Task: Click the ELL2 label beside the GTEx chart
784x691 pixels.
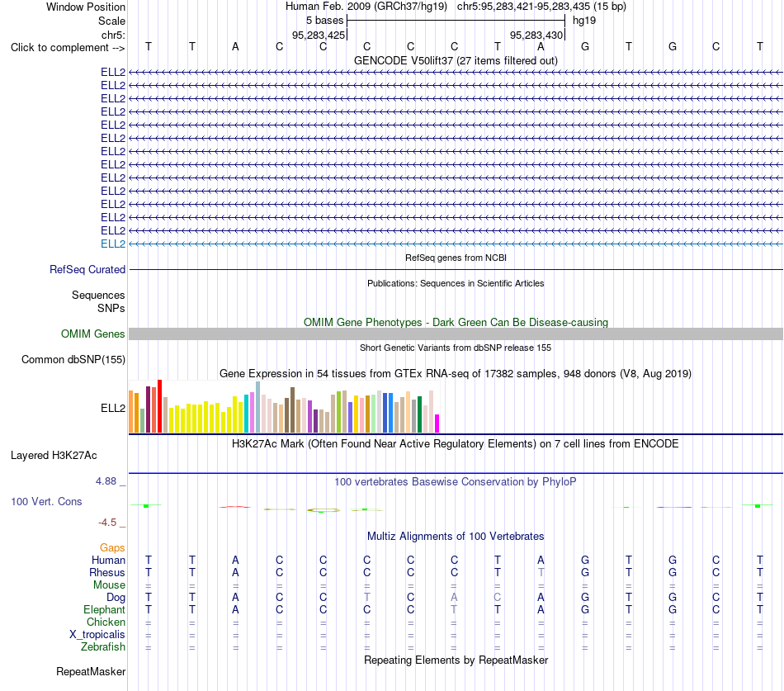Action: [113, 408]
